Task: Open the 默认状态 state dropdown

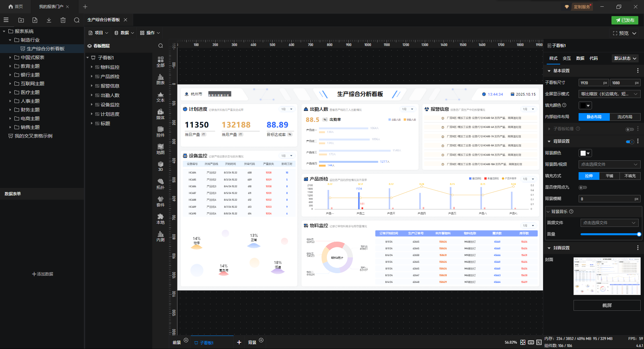Action: (x=625, y=58)
